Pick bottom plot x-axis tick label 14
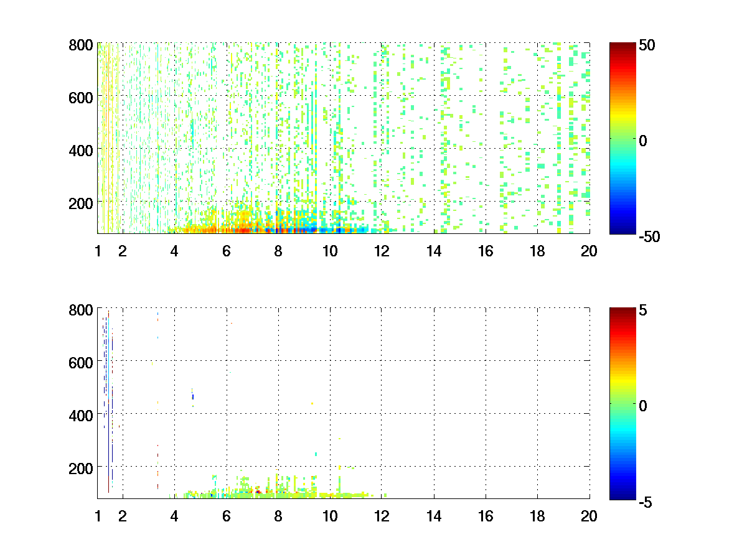 tap(434, 516)
